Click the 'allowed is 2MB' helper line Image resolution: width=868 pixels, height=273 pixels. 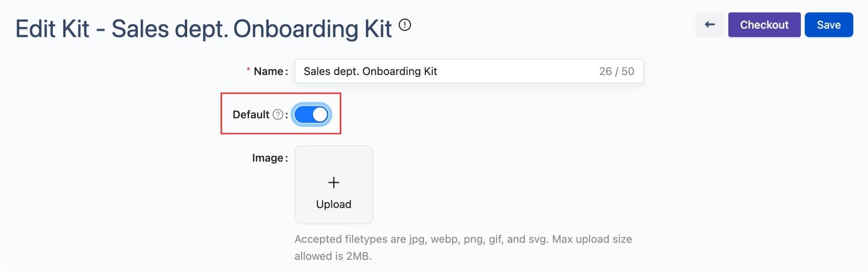(333, 256)
